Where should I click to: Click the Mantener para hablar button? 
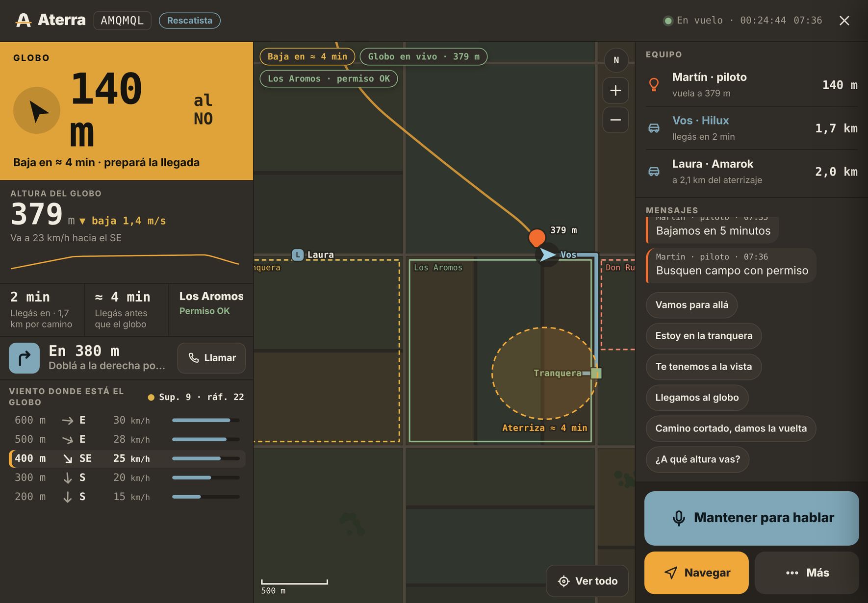point(751,518)
